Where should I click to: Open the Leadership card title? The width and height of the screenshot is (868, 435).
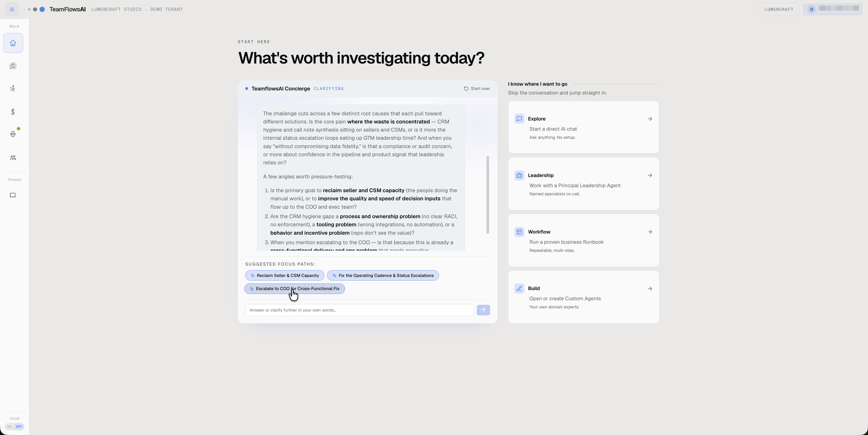click(540, 175)
